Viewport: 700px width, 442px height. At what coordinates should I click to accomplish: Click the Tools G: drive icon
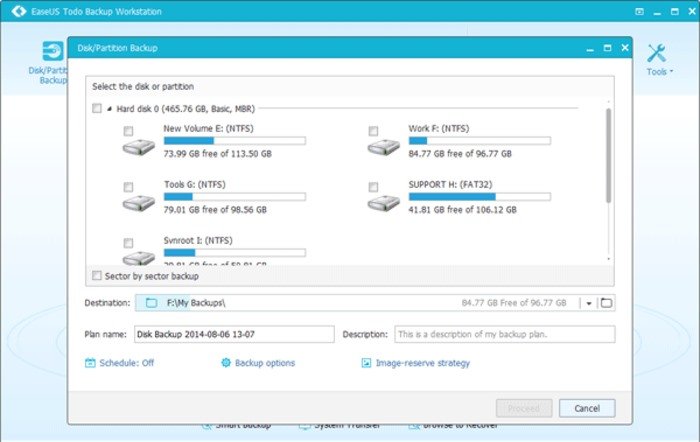click(139, 203)
